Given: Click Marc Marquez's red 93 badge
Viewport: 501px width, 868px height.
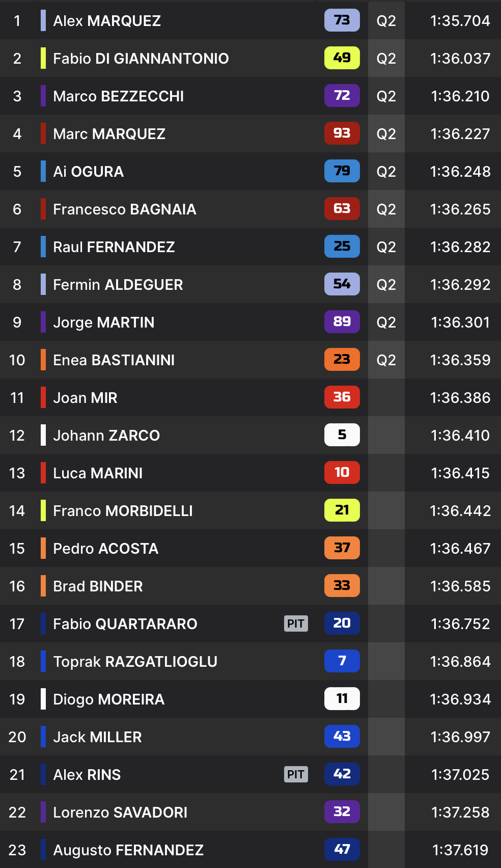Looking at the screenshot, I should tap(342, 133).
